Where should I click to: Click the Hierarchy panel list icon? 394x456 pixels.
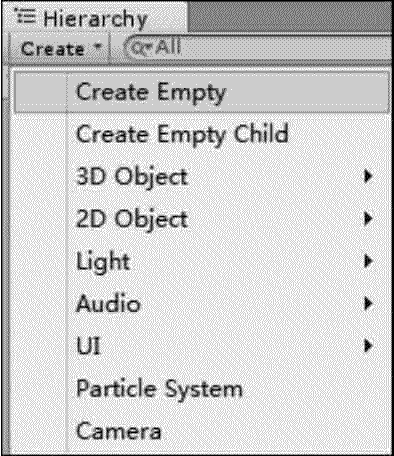coord(25,17)
